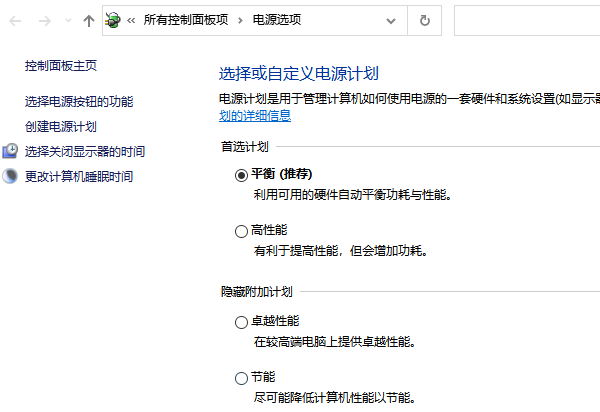
Task: Click description 利用可用的硬件自动平衡功耗与性能
Action: click(x=353, y=195)
